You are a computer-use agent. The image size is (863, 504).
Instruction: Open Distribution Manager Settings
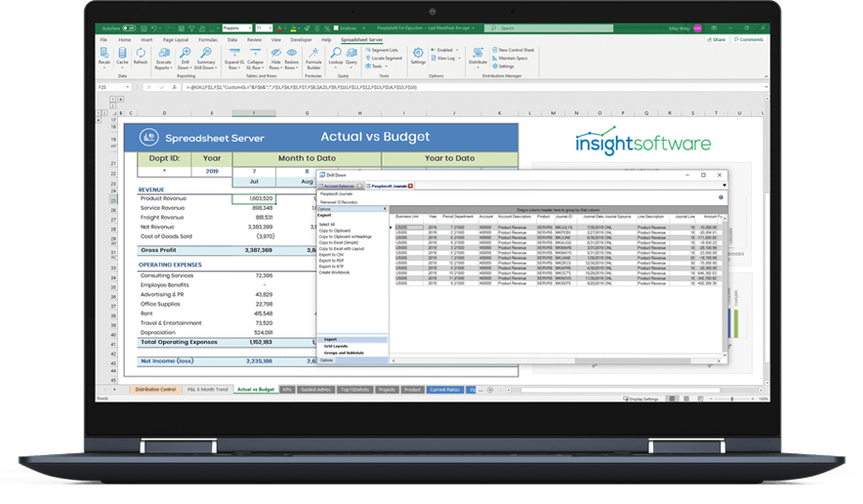[x=503, y=66]
